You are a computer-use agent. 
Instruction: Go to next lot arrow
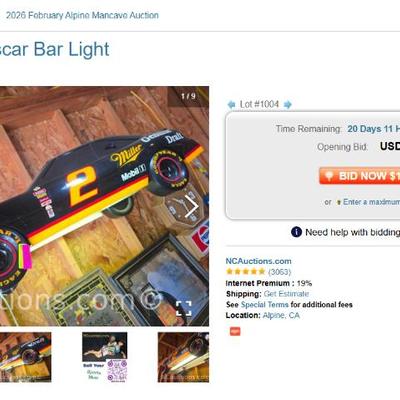tap(288, 105)
